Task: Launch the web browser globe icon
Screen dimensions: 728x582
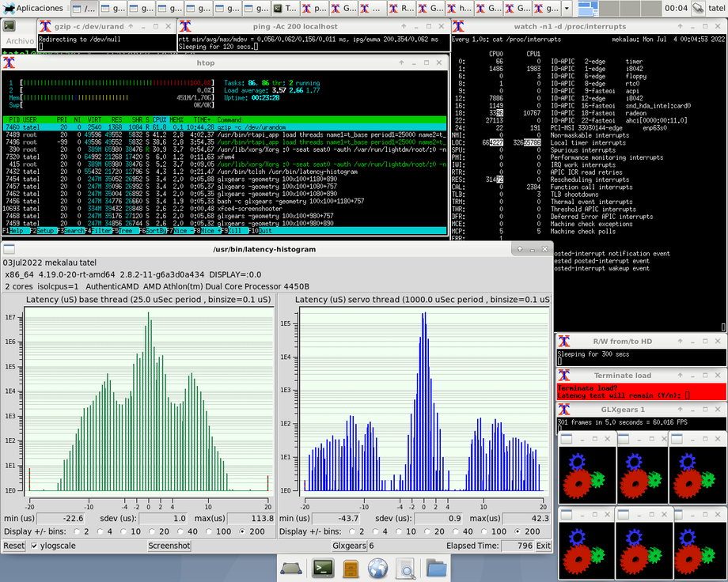Action: click(377, 568)
